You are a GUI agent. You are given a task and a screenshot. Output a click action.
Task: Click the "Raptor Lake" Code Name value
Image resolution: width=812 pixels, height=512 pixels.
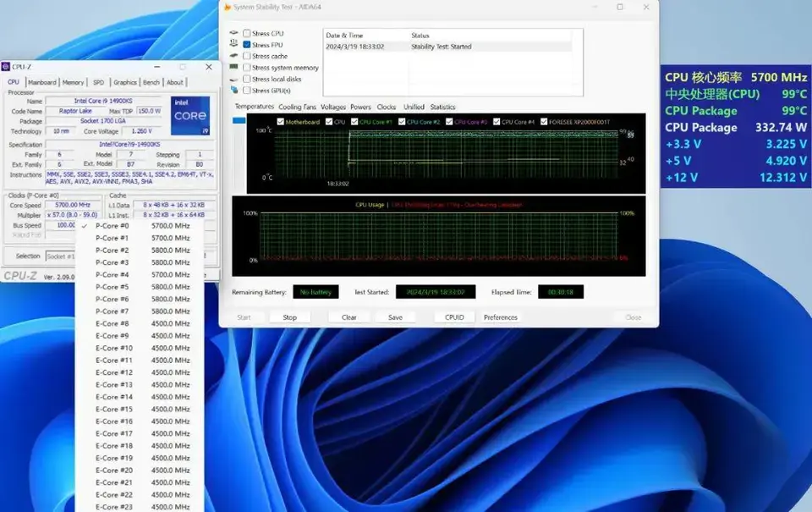(x=75, y=111)
